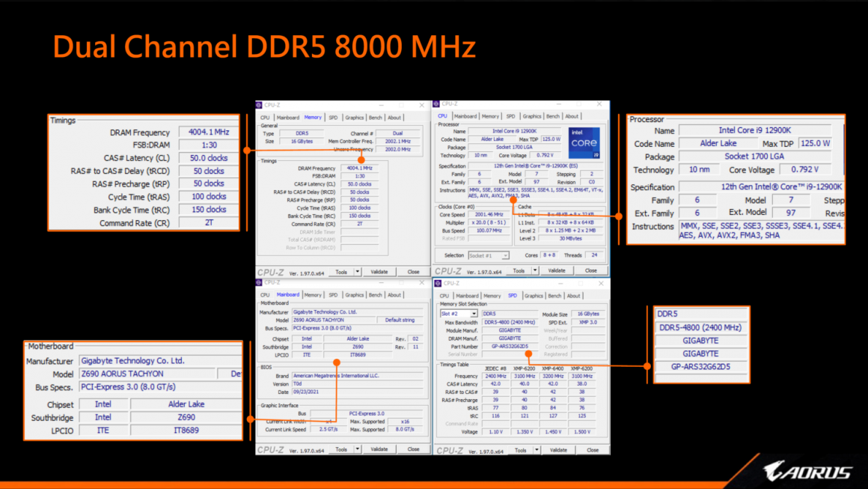The height and width of the screenshot is (489, 868).
Task: Click the Intel Core i9 logo badge
Action: click(x=584, y=143)
